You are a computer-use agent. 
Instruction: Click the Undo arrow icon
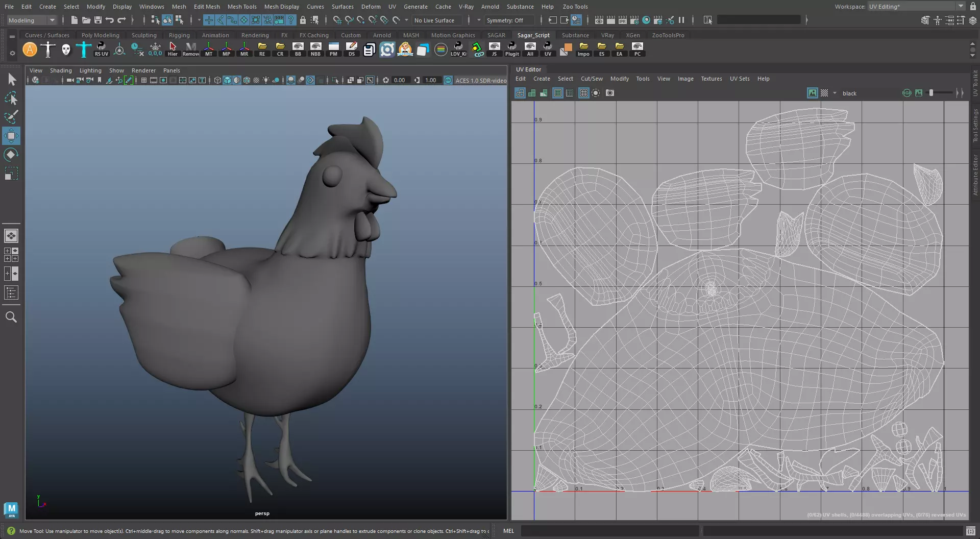click(x=109, y=20)
